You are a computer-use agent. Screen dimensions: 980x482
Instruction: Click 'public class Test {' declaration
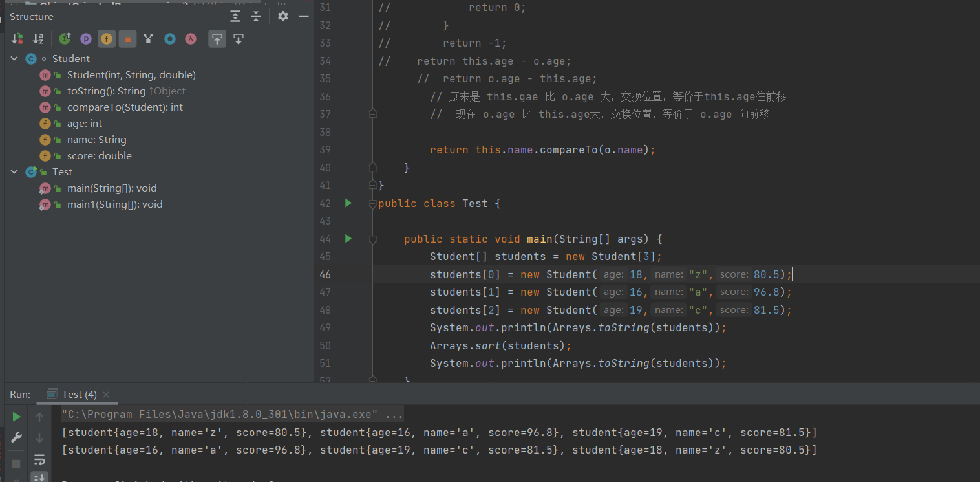(x=440, y=203)
